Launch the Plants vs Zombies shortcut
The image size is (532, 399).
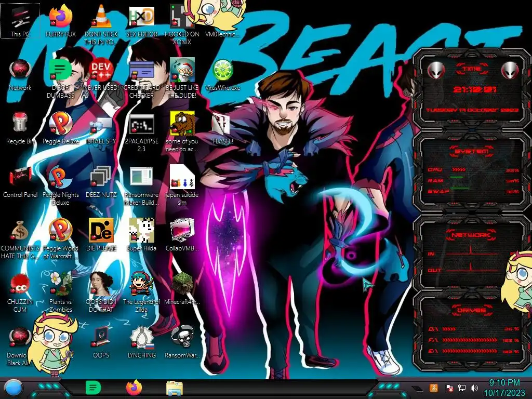pyautogui.click(x=61, y=292)
